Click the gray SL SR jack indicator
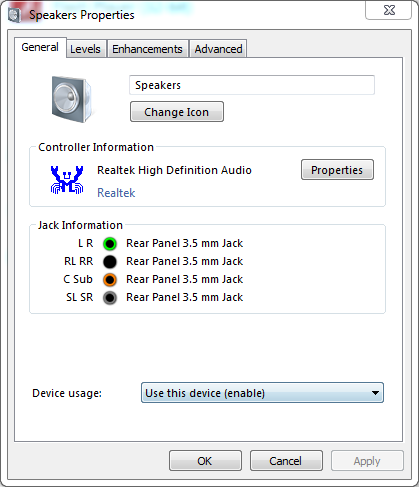 tap(110, 298)
